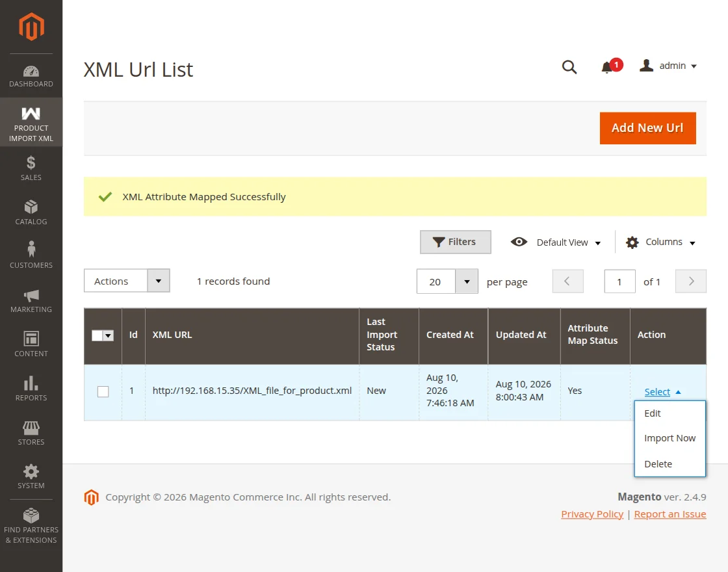Viewport: 728px width, 572px height.
Task: Collapse the Select action dropdown
Action: pyautogui.click(x=662, y=392)
